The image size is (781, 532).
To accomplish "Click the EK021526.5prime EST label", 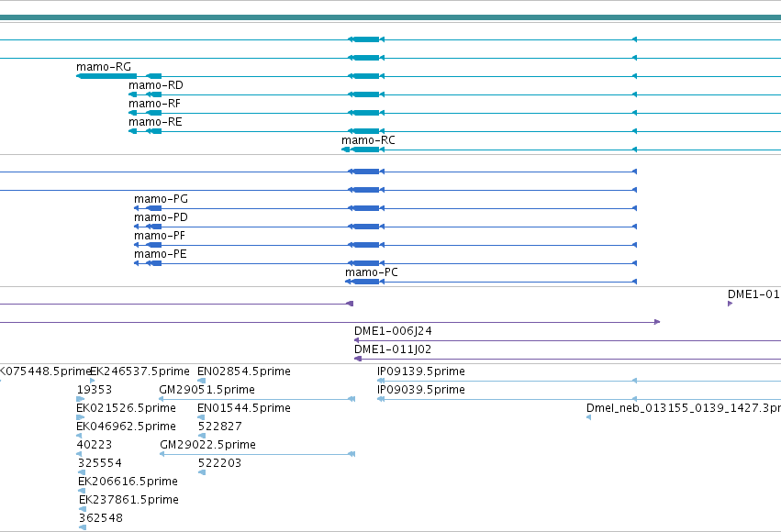I will tap(126, 408).
